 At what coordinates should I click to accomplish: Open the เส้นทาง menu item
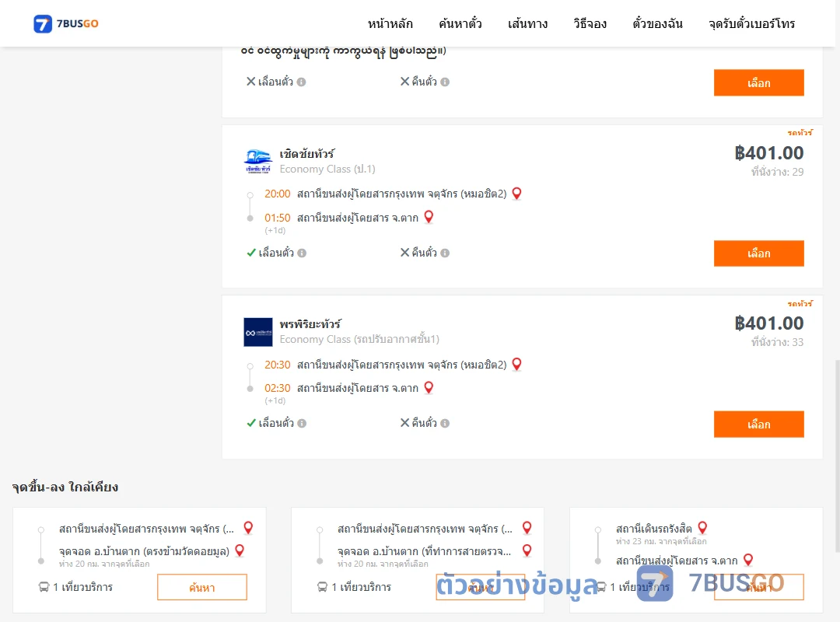click(527, 23)
